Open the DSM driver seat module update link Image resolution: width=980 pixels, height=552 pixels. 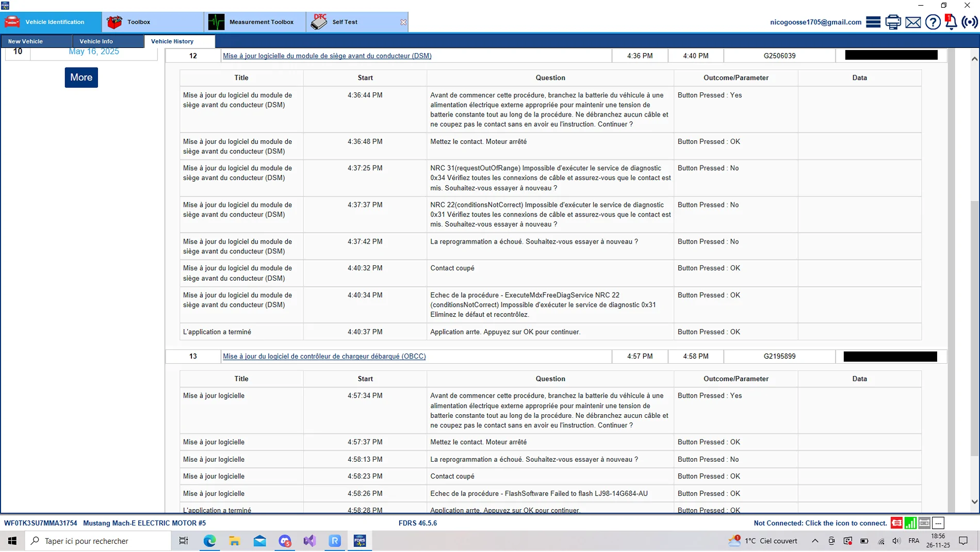point(327,56)
